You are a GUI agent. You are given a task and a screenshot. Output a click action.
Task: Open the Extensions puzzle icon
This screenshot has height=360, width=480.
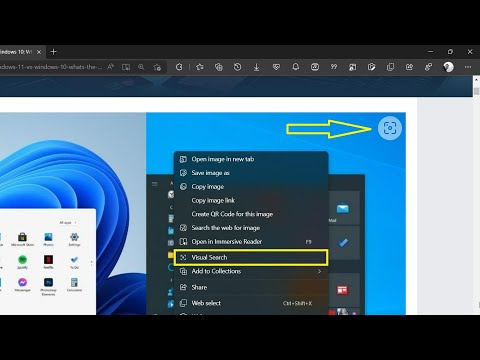click(179, 67)
